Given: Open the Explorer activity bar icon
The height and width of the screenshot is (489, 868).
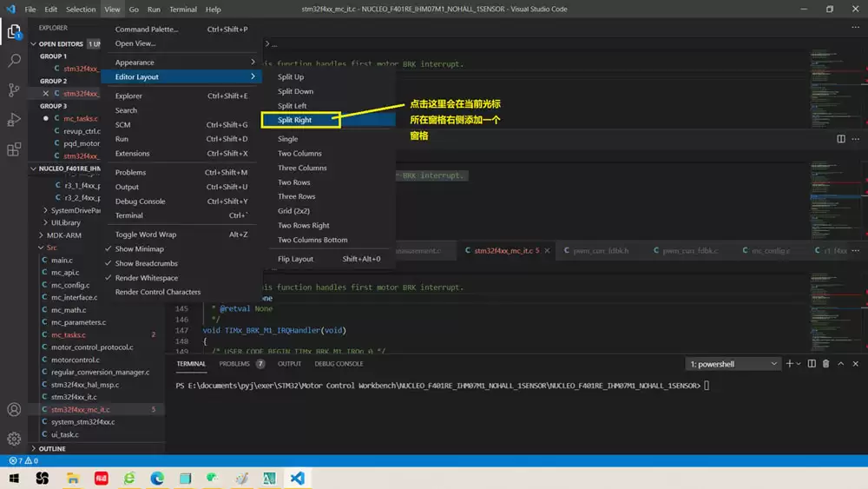Looking at the screenshot, I should 14,31.
